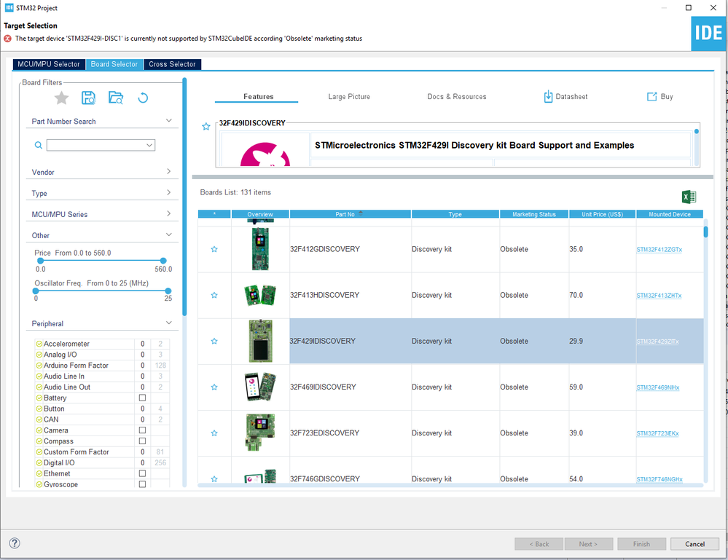Image resolution: width=728 pixels, height=560 pixels.
Task: Switch to Board Selector tab
Action: (x=114, y=65)
